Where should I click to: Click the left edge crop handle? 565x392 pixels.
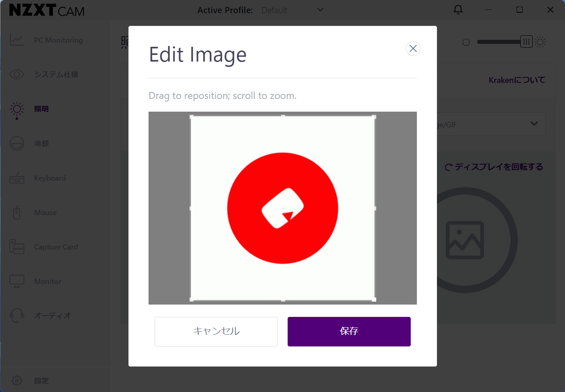point(191,209)
